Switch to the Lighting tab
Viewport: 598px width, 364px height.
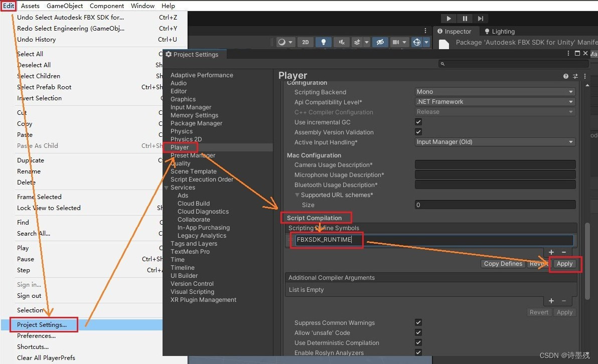500,31
